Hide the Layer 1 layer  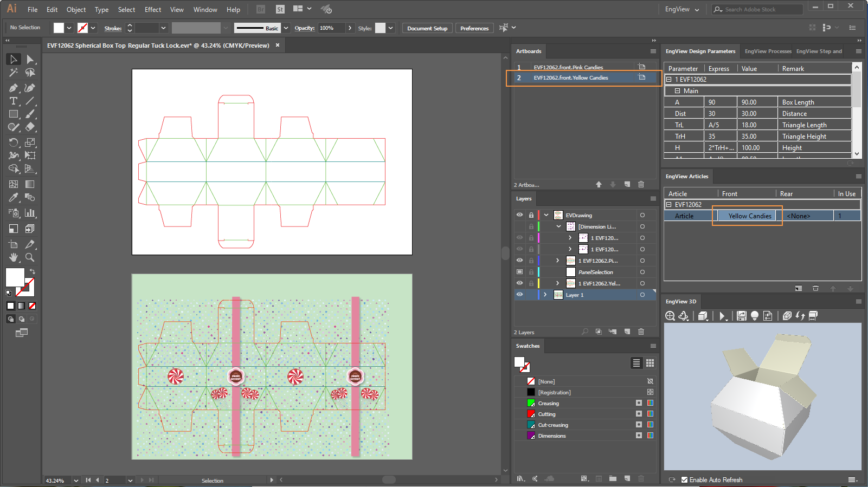tap(519, 295)
